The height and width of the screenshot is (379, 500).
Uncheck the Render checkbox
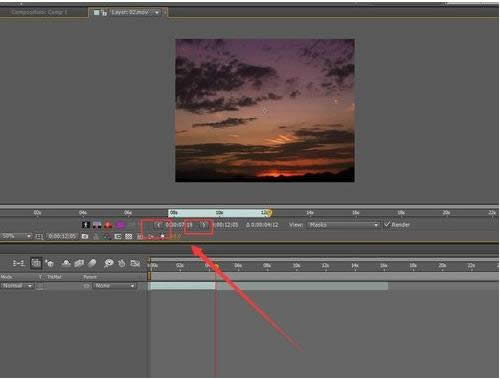pos(387,225)
